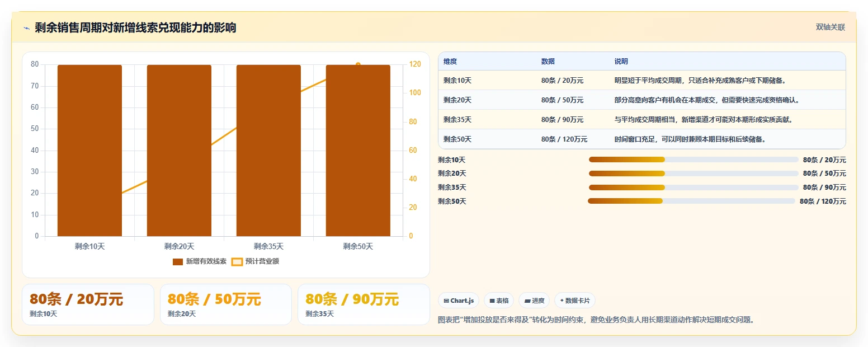
Task: Open the 80条 / 20万元 summary card
Action: [x=88, y=304]
